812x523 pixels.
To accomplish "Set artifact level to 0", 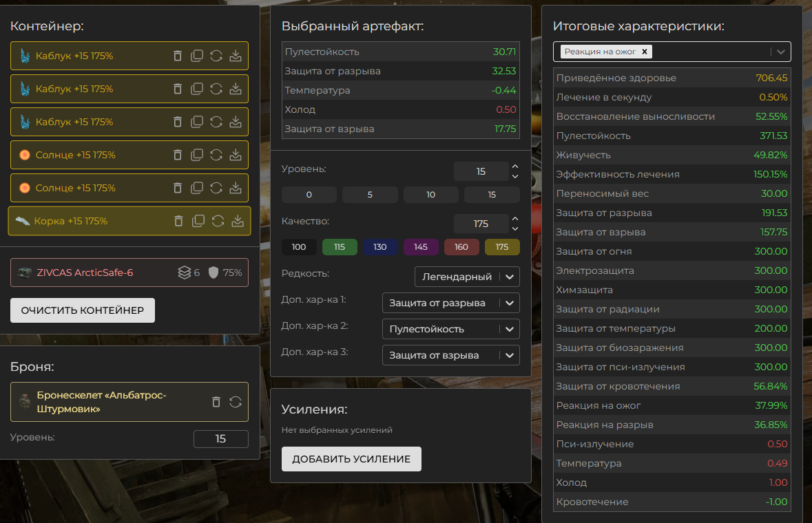I will pos(309,195).
